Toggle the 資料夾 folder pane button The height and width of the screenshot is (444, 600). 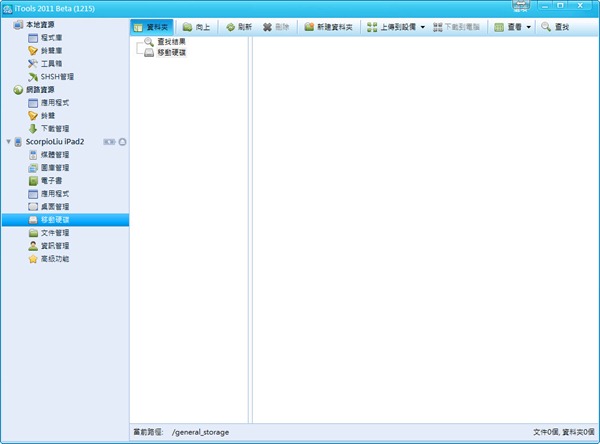(152, 27)
